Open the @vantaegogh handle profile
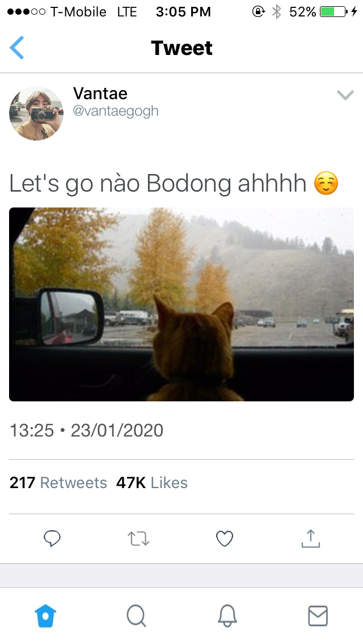The height and width of the screenshot is (644, 363). pyautogui.click(x=116, y=111)
